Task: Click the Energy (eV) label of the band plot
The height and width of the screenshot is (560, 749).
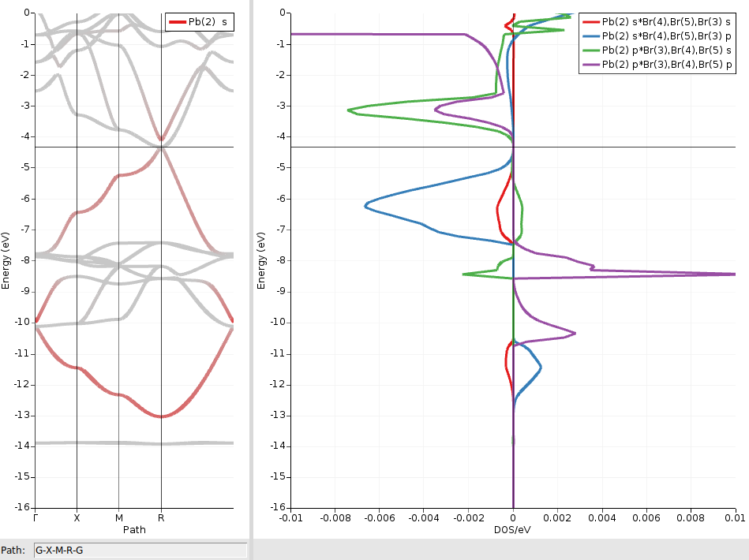Action: click(6, 260)
